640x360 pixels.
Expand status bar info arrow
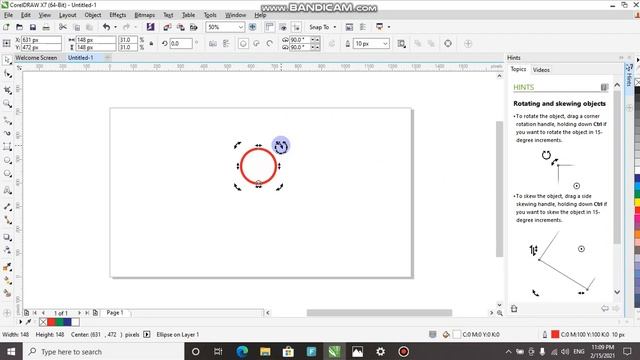(x=147, y=335)
